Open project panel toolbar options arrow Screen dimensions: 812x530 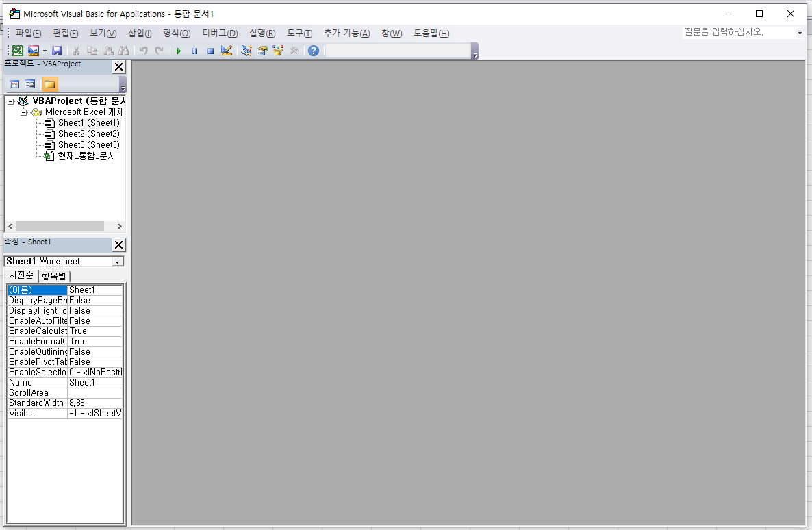[123, 84]
